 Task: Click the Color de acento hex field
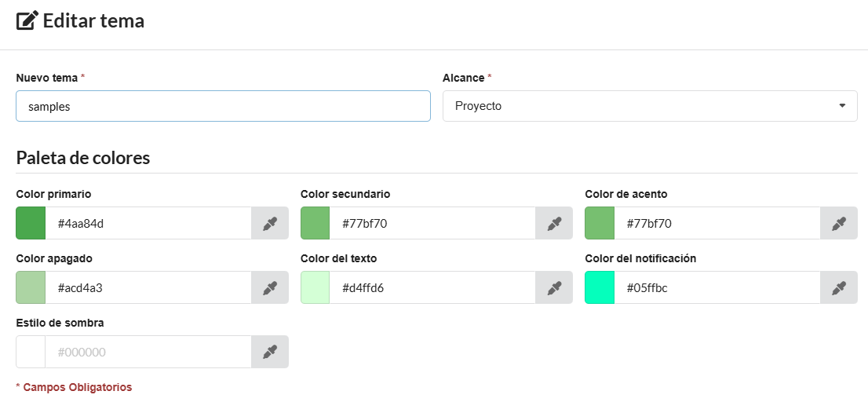717,224
